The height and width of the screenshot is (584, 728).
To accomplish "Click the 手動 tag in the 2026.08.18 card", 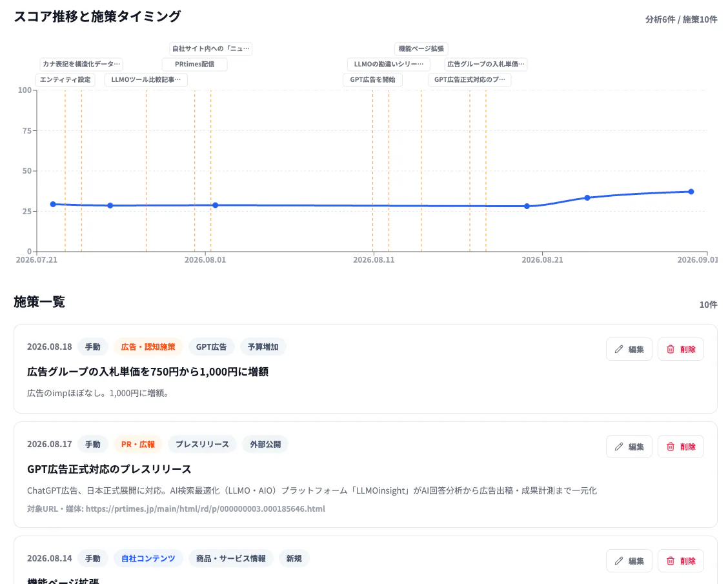I will coord(92,347).
